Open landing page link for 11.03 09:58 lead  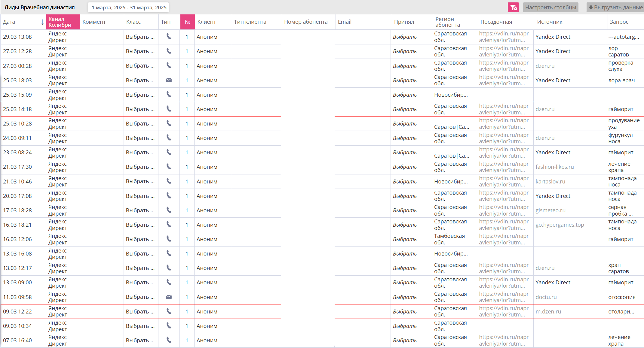504,297
